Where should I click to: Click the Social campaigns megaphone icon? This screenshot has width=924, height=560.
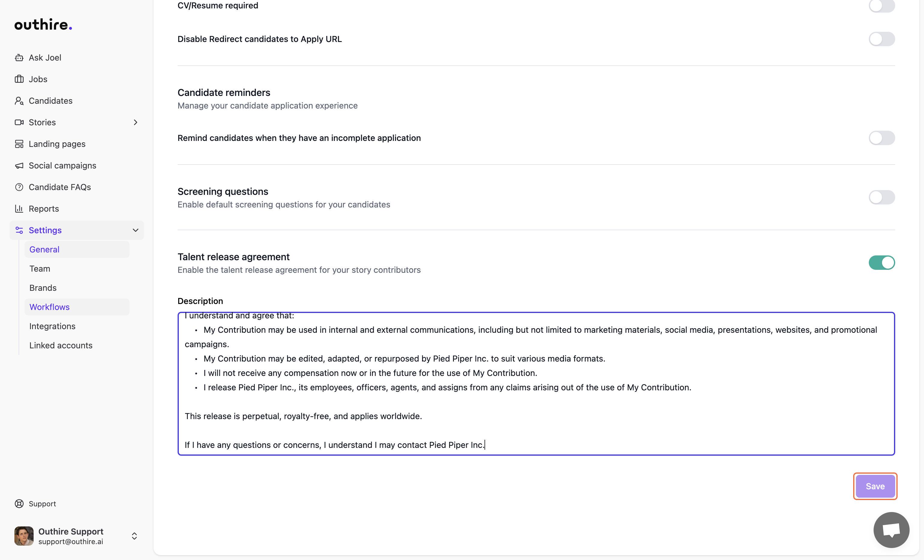click(x=19, y=166)
